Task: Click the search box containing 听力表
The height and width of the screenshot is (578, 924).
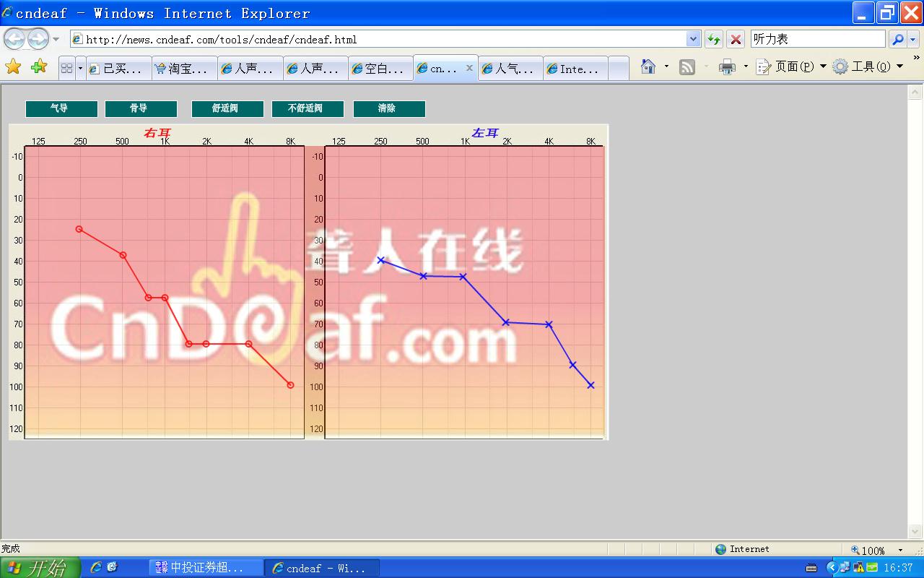Action: coord(817,39)
